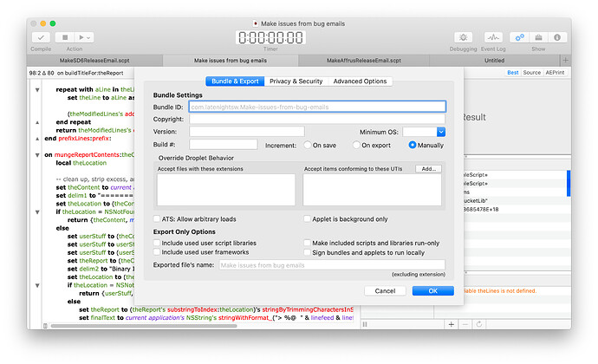Screen dimensions: 598x364
Task: Click the conforming UTIs list box
Action: tap(372, 189)
